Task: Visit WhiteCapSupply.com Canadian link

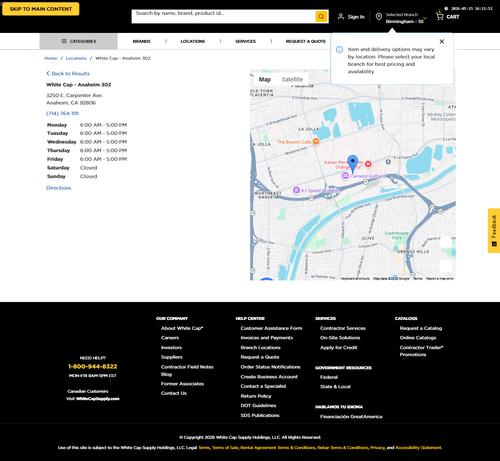Action: tap(98, 399)
